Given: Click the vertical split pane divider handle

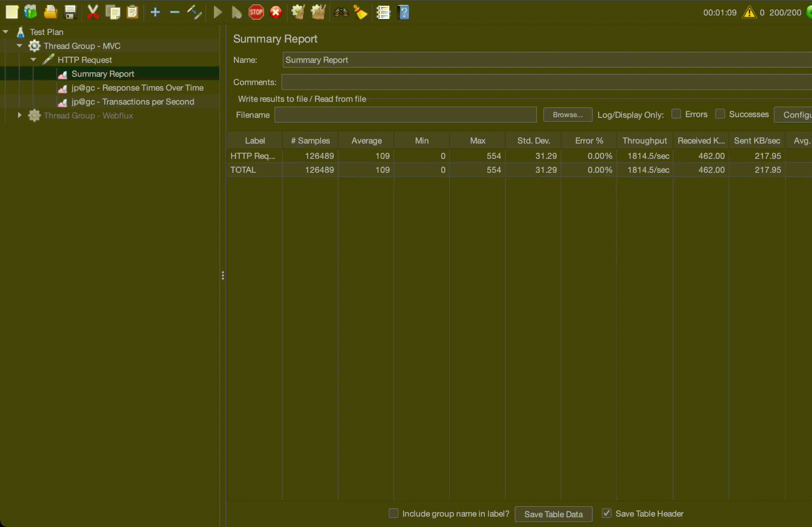Looking at the screenshot, I should [x=223, y=275].
